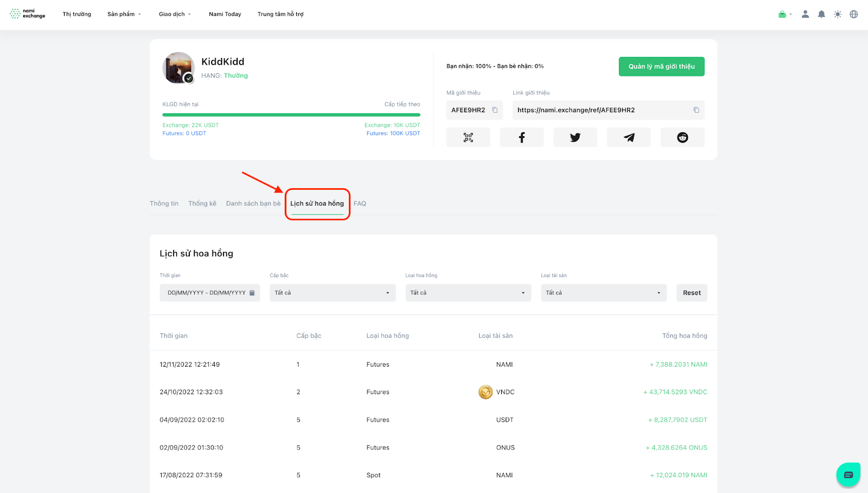
Task: Click amount + 43,714.5293 VNDC
Action: pyautogui.click(x=675, y=392)
